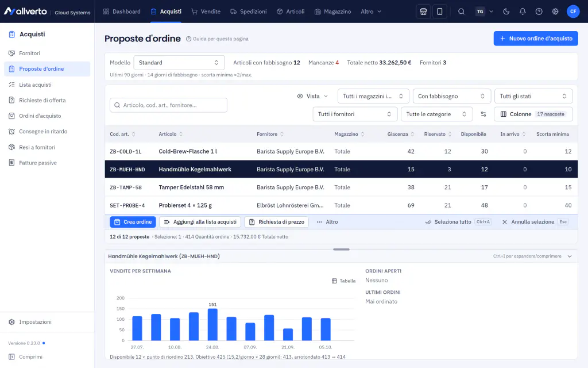This screenshot has width=588, height=368.
Task: Open Tutti i fornitori dropdown
Action: pos(355,114)
